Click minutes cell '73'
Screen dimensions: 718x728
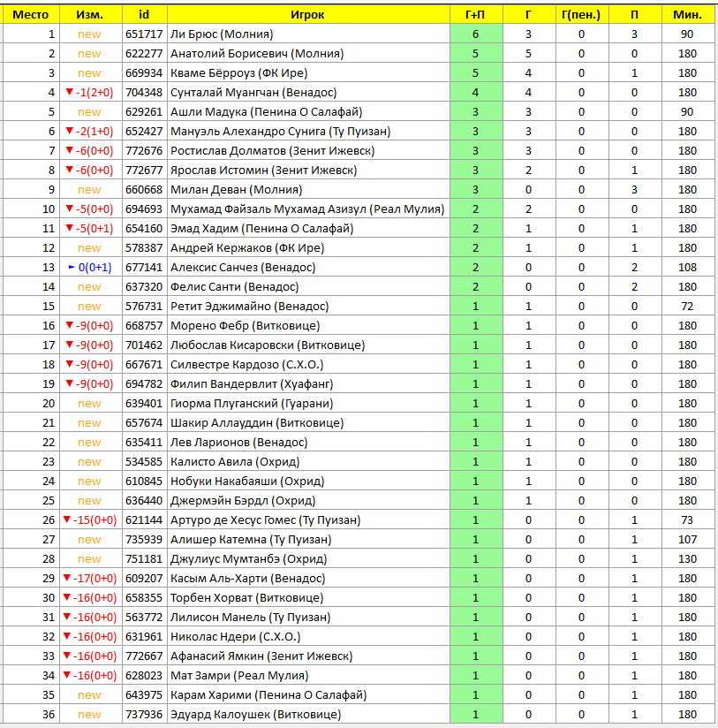[688, 520]
